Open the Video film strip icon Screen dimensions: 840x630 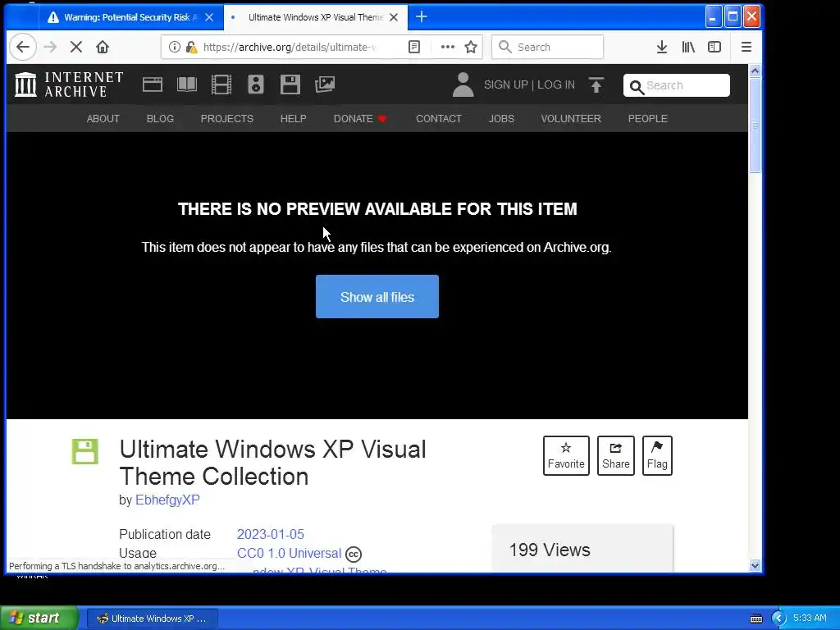[221, 84]
